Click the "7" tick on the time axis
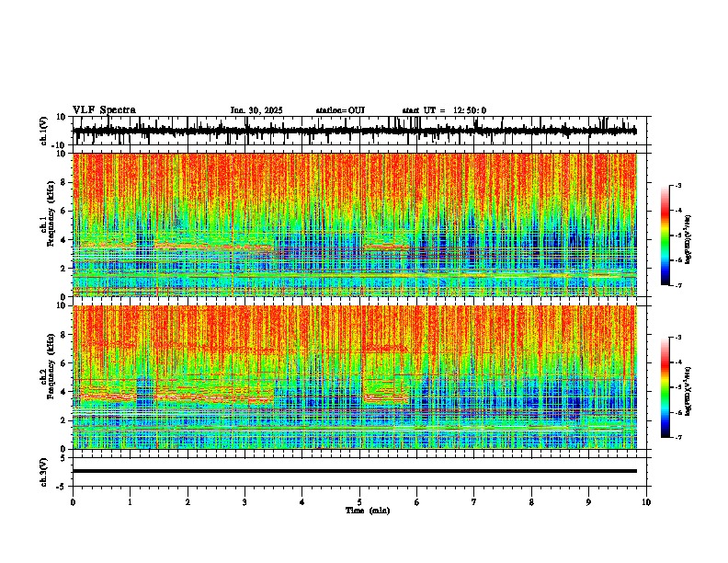 pos(474,502)
